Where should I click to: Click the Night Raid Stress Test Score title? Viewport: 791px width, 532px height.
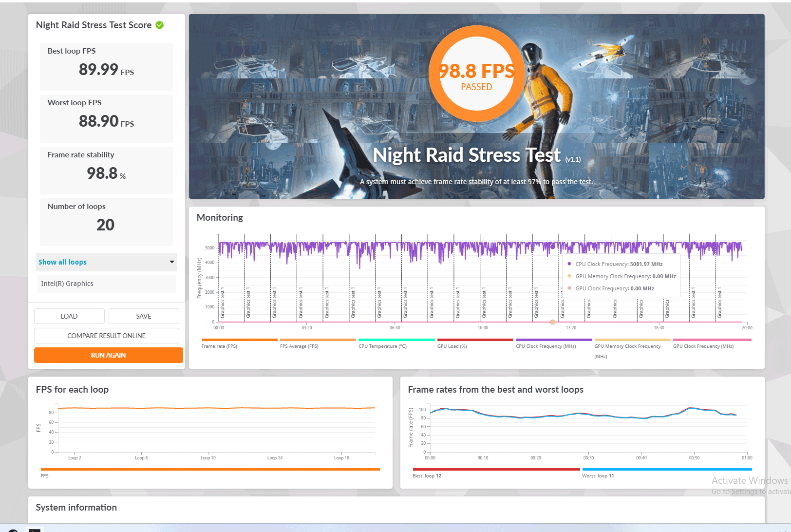(94, 25)
